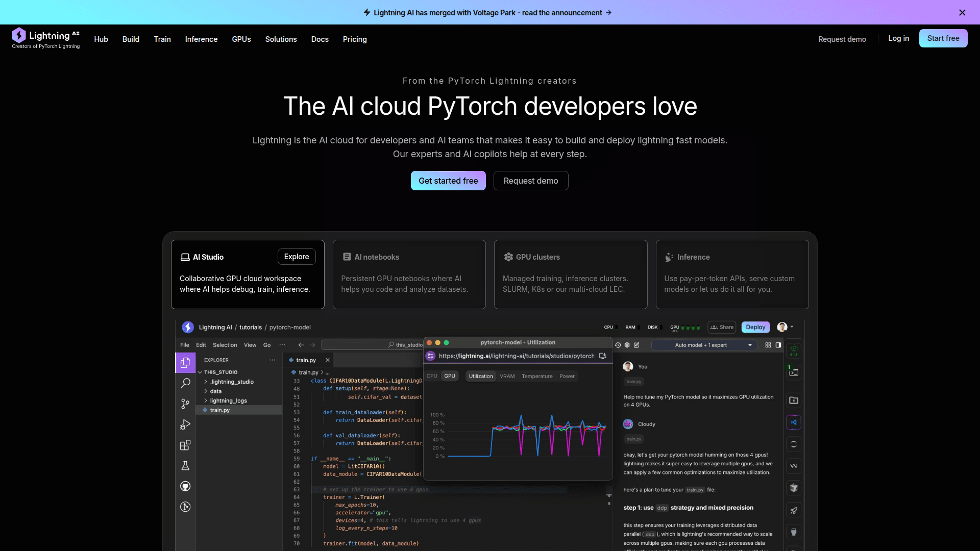This screenshot has width=980, height=551.
Task: Open the Extensions icon in the sidebar
Action: [x=185, y=445]
